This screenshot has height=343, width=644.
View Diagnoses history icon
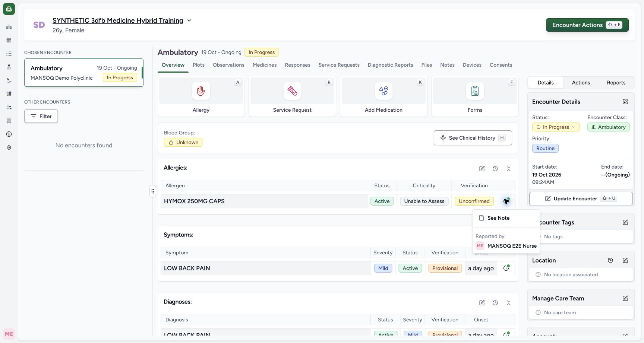click(495, 303)
